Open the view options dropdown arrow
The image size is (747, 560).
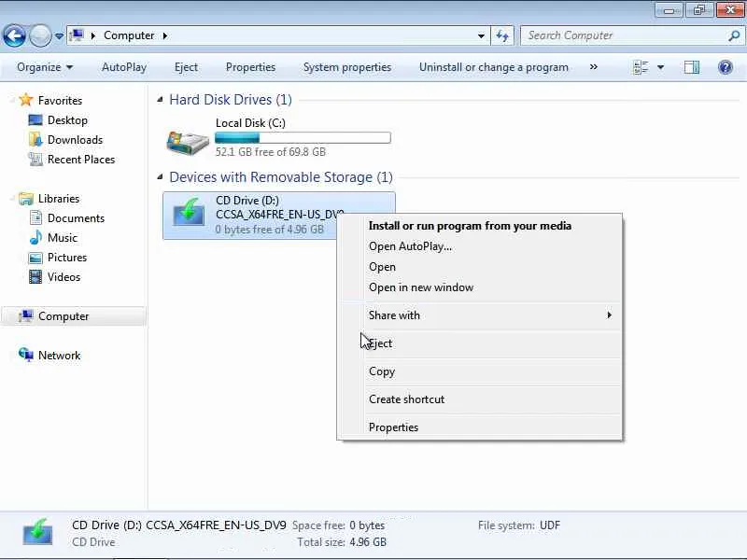tap(661, 67)
